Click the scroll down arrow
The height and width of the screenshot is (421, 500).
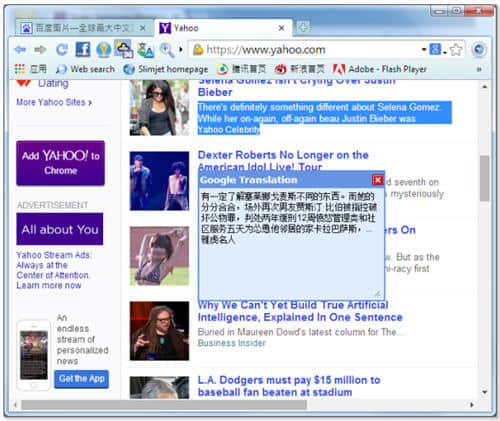pos(484,392)
